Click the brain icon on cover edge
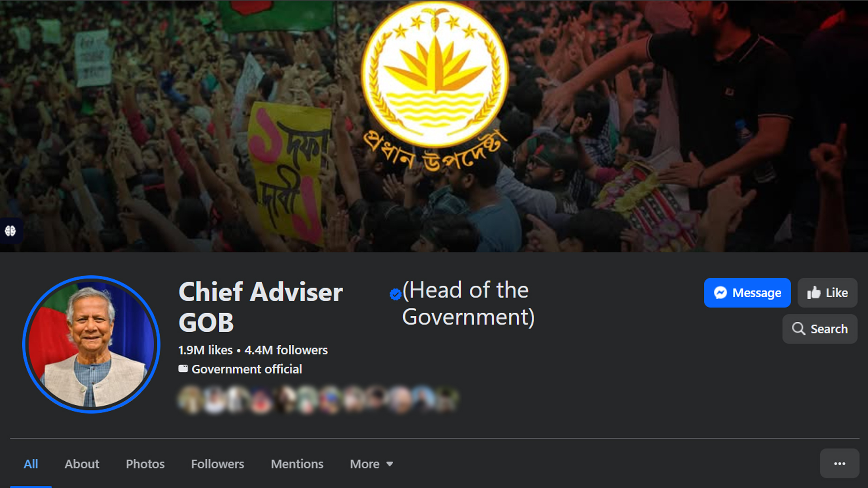Image resolution: width=868 pixels, height=488 pixels. tap(10, 231)
